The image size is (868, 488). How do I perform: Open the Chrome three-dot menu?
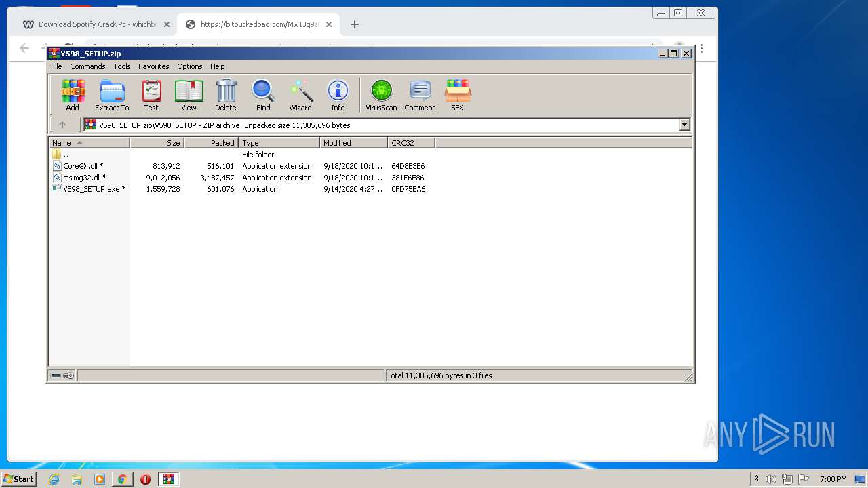coord(701,48)
